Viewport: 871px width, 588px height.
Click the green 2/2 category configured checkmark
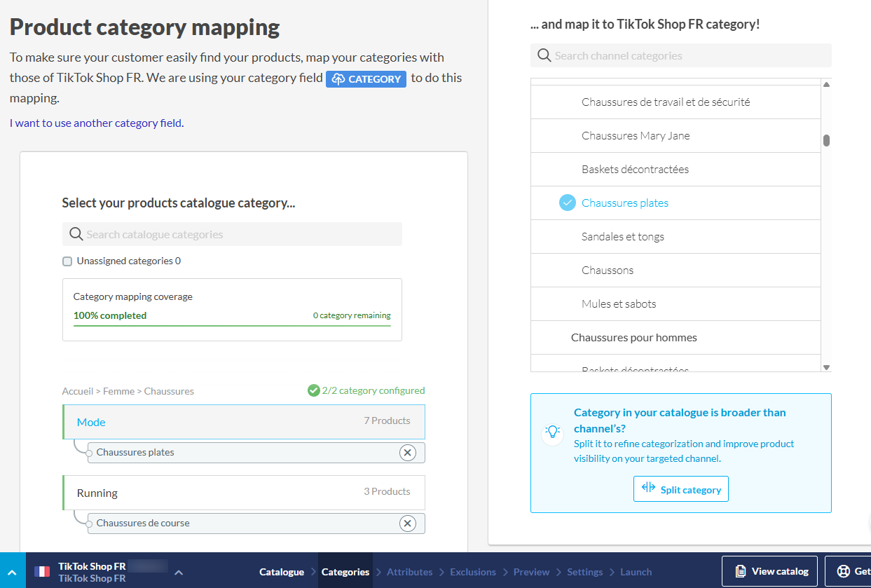click(313, 390)
